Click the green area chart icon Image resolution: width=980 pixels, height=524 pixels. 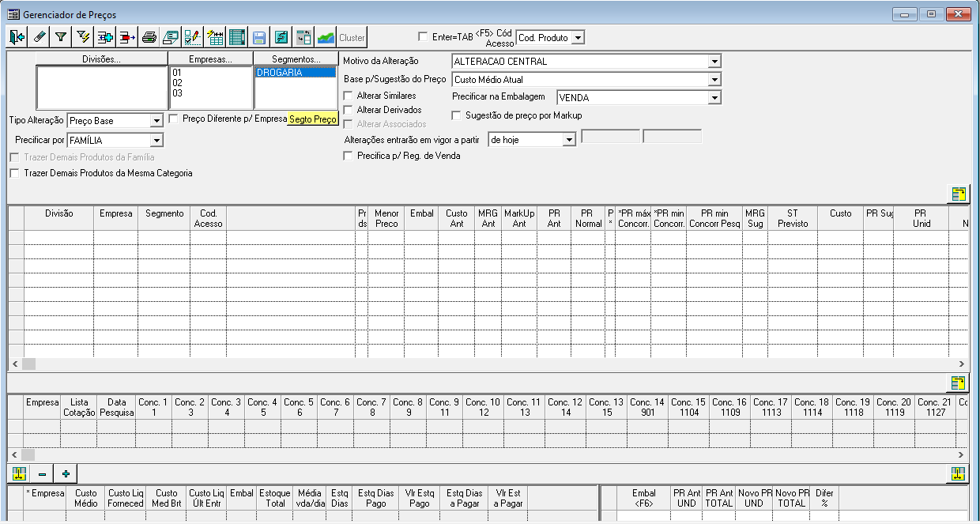[x=325, y=37]
